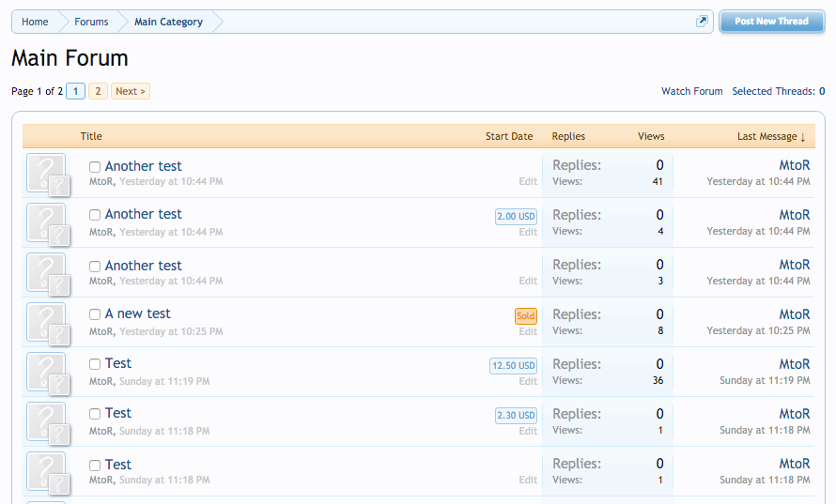Go to page 2 of the forum

point(99,91)
